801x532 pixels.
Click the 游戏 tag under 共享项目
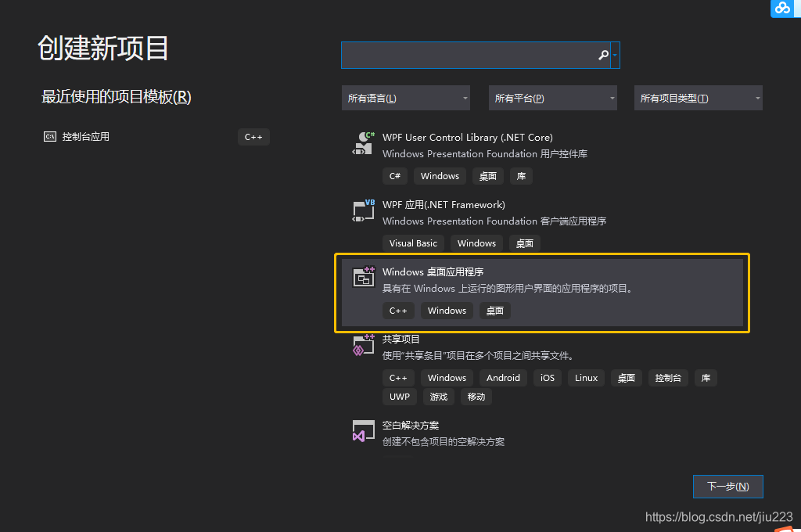click(438, 396)
